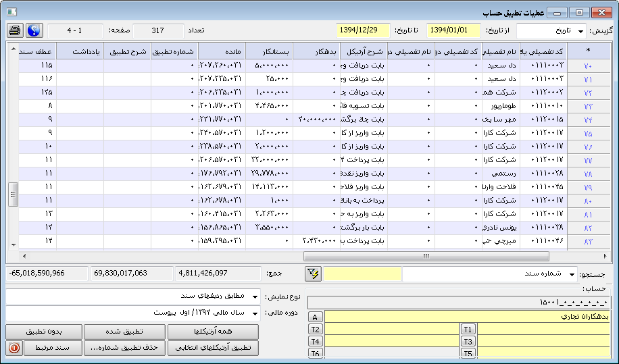Screen dimensions: 619x364
Task: Click the T2 detail level button
Action: 315,330
